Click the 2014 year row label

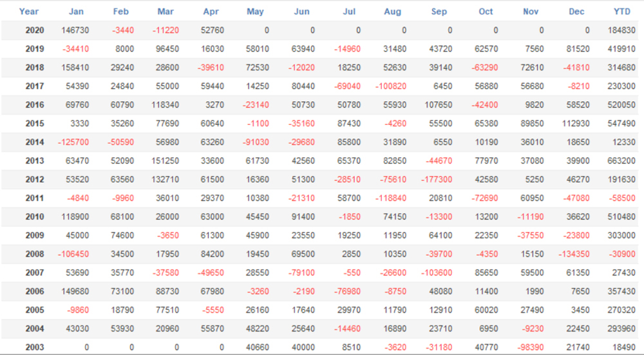(x=35, y=142)
